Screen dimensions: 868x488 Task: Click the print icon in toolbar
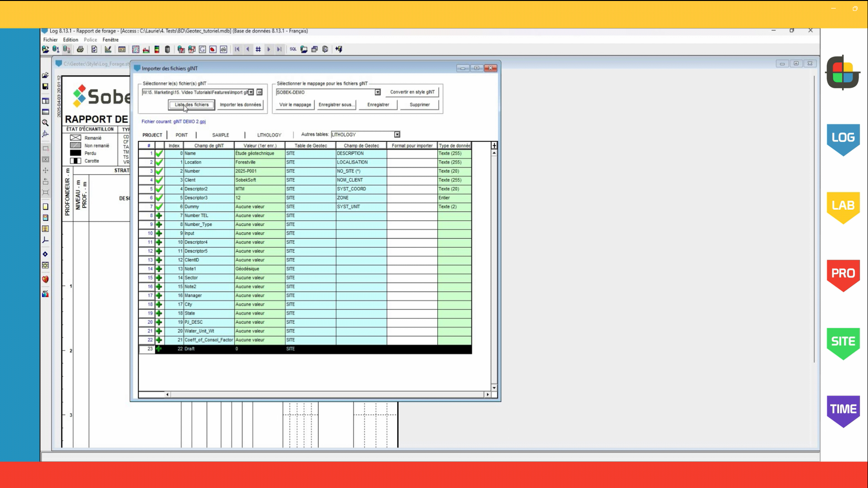(80, 49)
